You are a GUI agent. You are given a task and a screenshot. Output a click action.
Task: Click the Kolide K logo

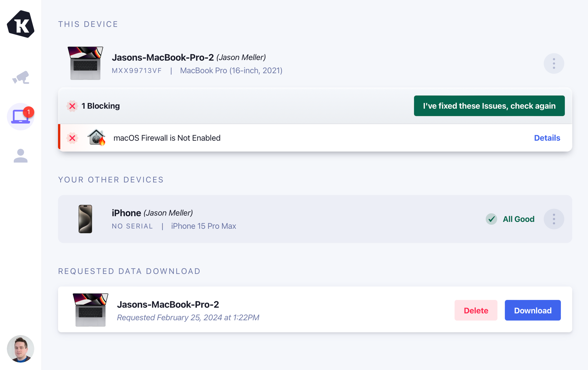click(21, 24)
